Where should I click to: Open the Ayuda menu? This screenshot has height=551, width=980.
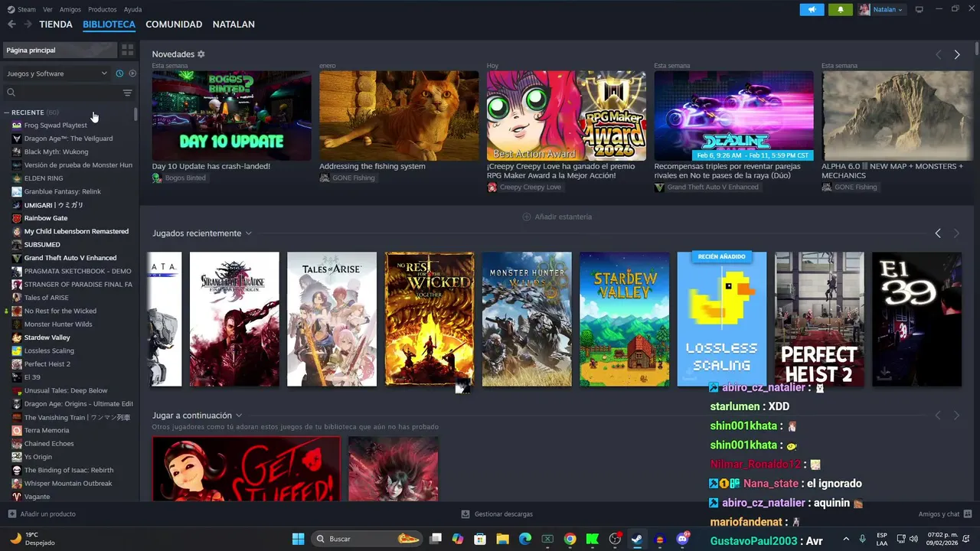tap(132, 9)
